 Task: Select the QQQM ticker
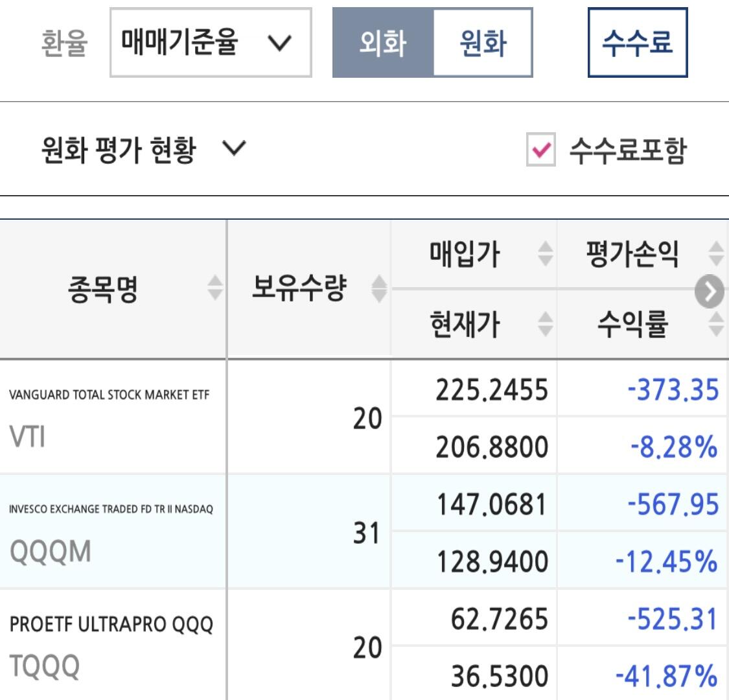50,552
